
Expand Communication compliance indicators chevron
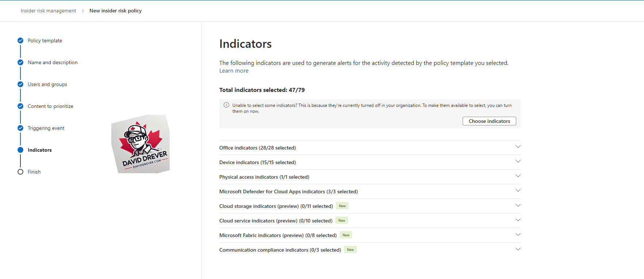coord(518,249)
